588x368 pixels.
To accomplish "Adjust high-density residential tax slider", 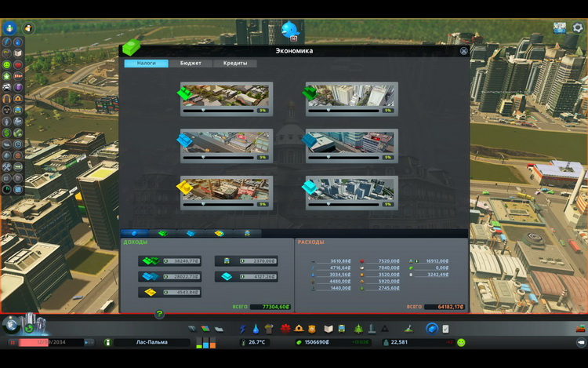I will tap(343, 111).
